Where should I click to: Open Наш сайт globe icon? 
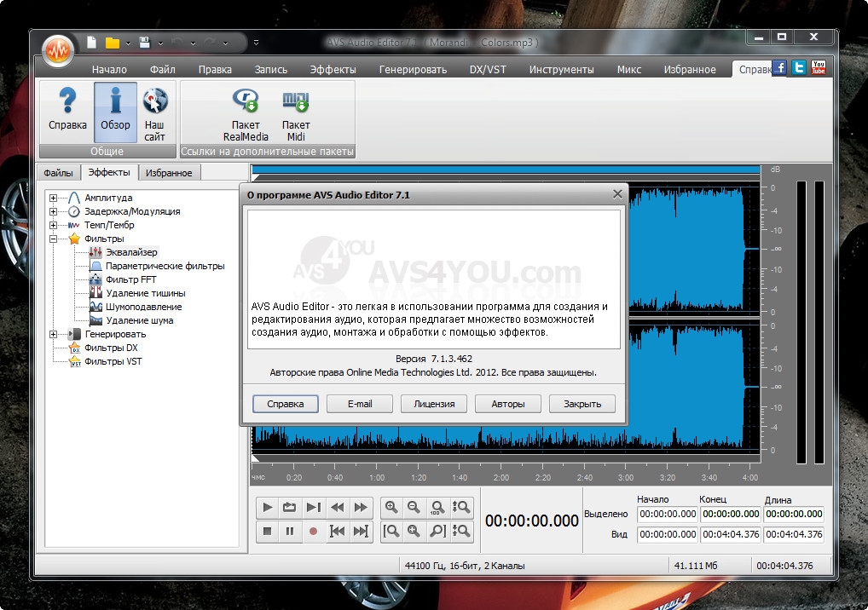point(154,102)
